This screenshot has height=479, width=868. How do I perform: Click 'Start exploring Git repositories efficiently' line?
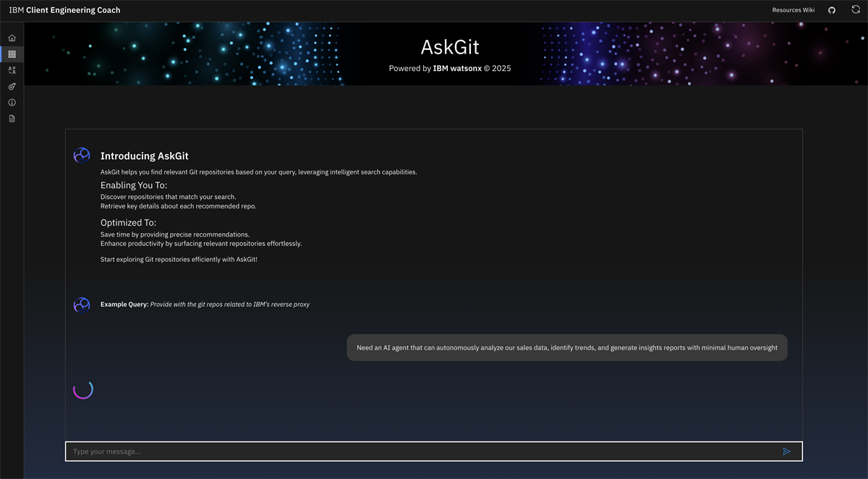[179, 259]
